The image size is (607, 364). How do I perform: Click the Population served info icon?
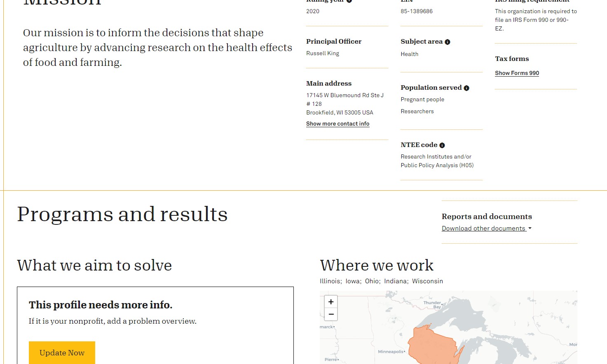[x=466, y=88]
